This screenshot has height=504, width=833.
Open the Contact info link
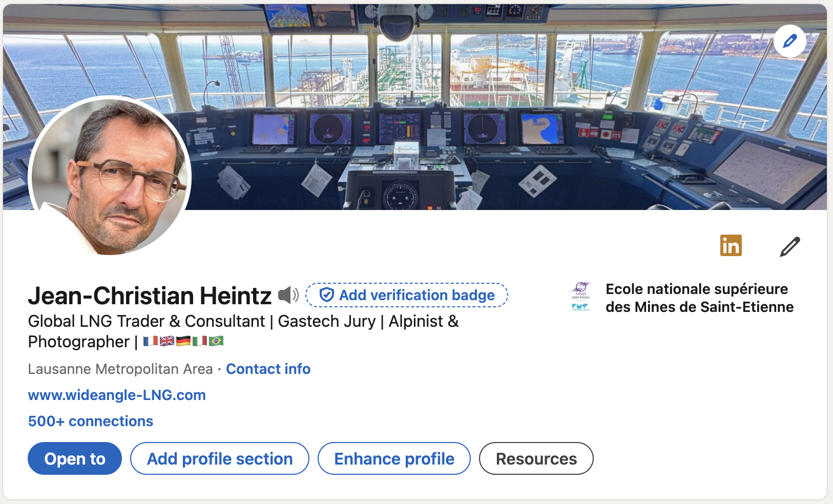click(x=268, y=369)
